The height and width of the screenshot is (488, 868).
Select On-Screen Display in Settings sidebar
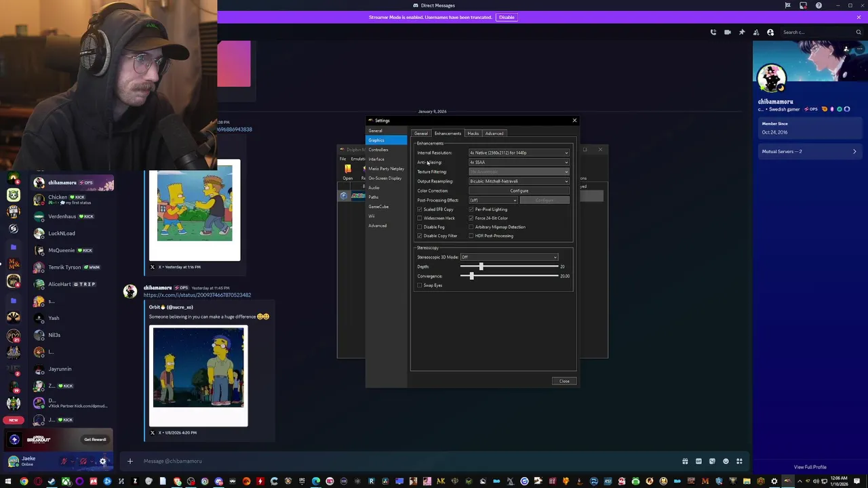(x=386, y=178)
